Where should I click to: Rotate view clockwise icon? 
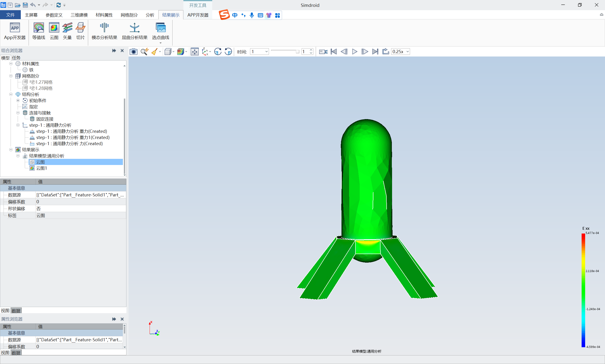pyautogui.click(x=217, y=52)
